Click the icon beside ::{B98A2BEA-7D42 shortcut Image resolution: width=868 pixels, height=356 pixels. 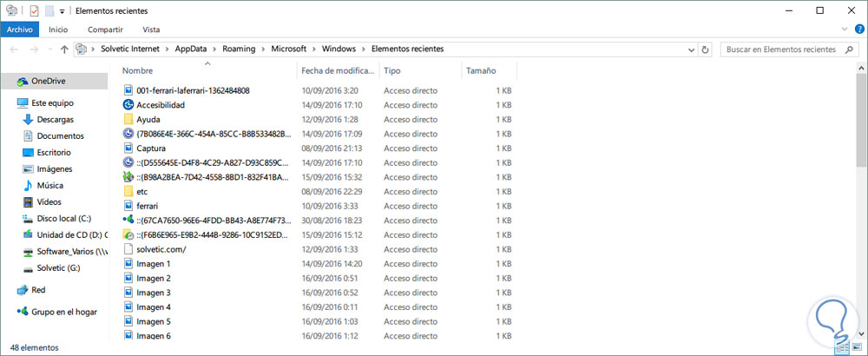click(x=128, y=177)
